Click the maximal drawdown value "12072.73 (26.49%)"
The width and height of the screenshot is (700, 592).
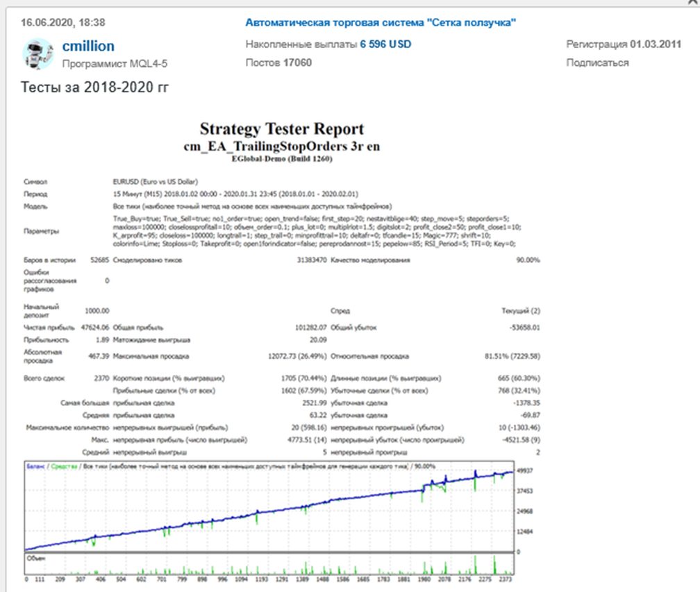click(297, 357)
